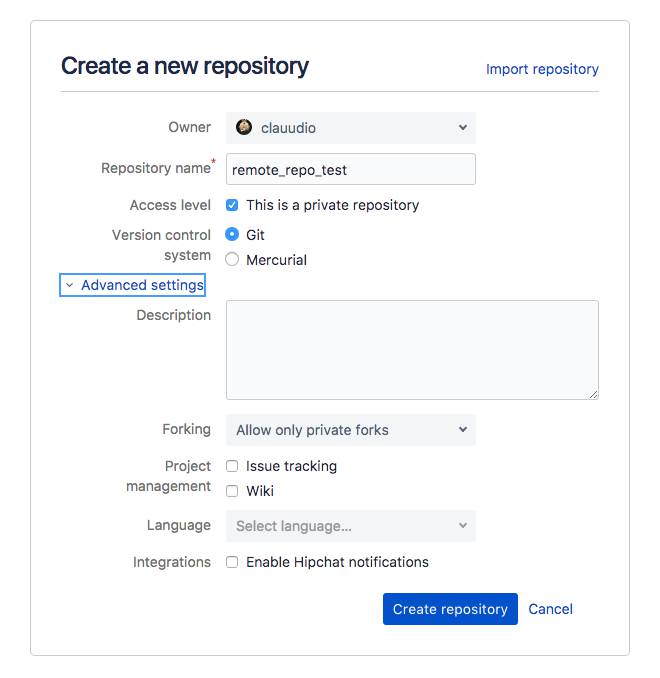Open the Forking dropdown
The image size is (660, 678).
pos(350,430)
